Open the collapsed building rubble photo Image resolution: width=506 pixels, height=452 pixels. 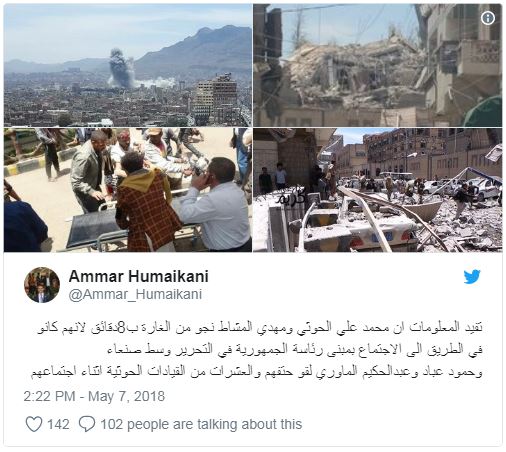[377, 65]
